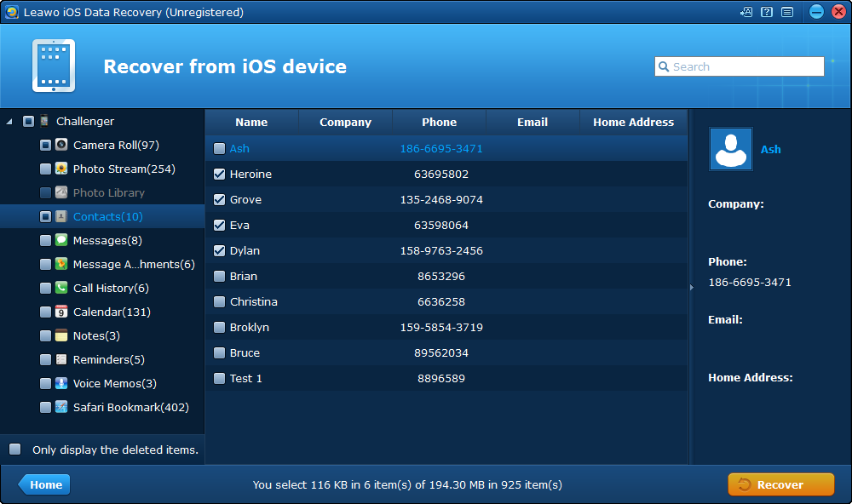Check the Messages(8) checkbox
852x504 pixels.
coord(46,241)
